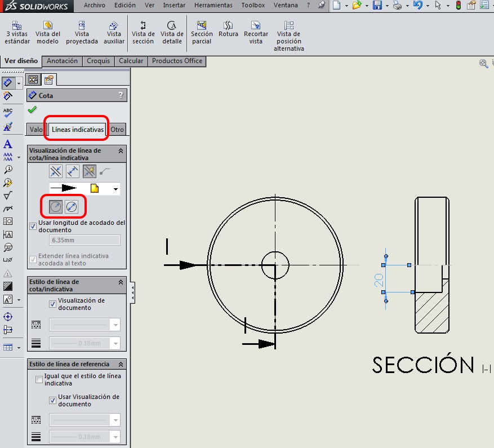Open the arrow style dropdown

(x=115, y=189)
